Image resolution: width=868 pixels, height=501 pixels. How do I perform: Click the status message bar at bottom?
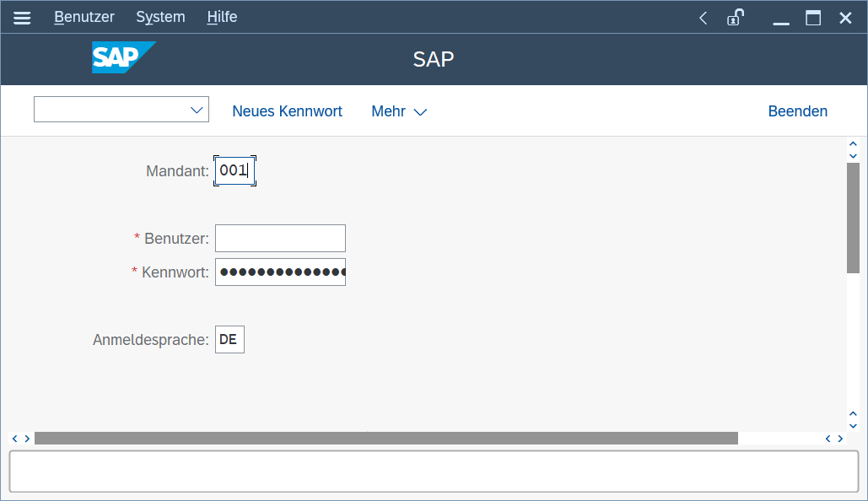(434, 471)
